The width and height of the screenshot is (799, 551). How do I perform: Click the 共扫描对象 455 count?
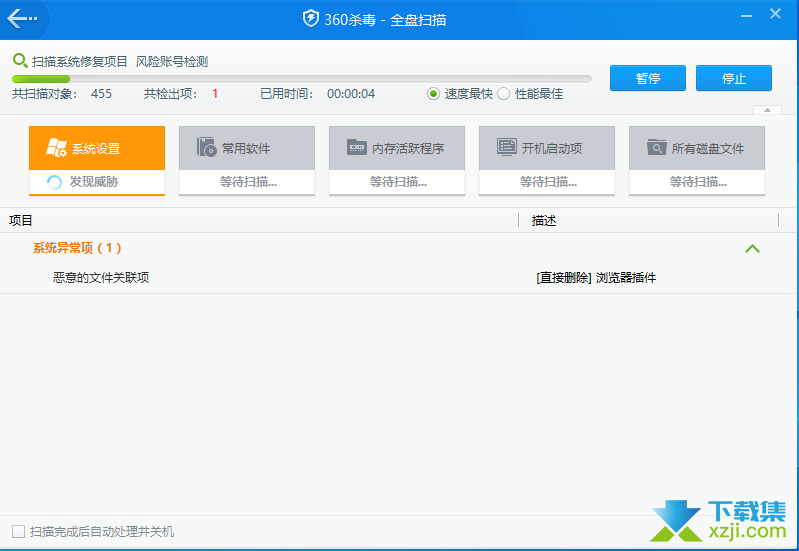pos(101,94)
